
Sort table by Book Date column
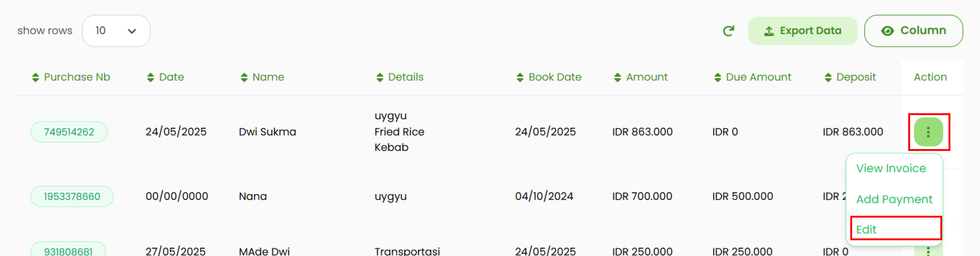coord(520,77)
